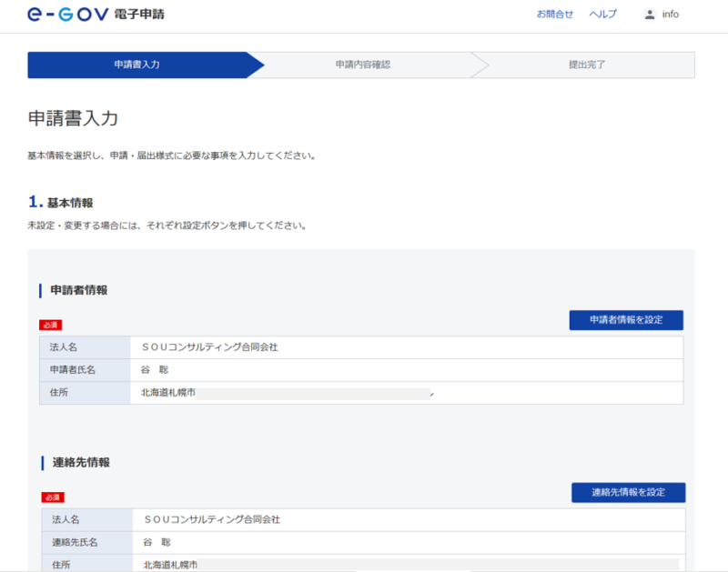728x572 pixels.
Task: Click the 法人名 value in 連絡先情報 table
Action: click(x=211, y=520)
